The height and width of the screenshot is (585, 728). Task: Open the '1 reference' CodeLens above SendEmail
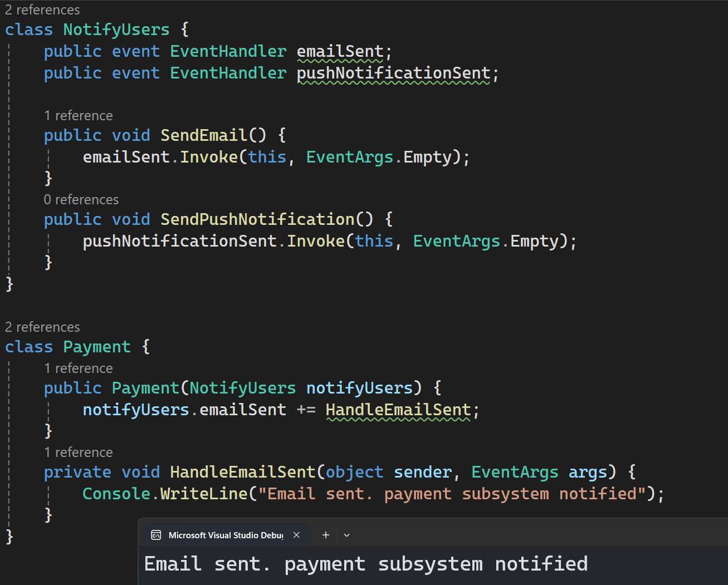79,115
